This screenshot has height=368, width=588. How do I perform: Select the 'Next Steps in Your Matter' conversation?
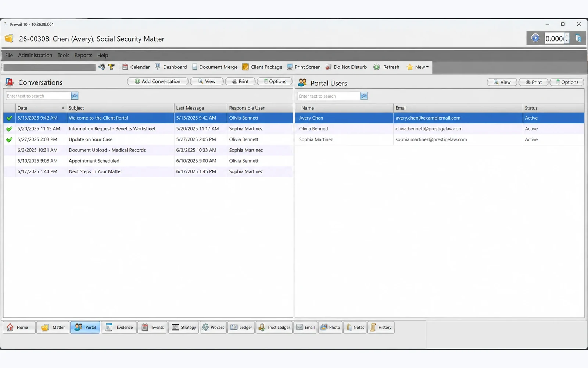148,171
